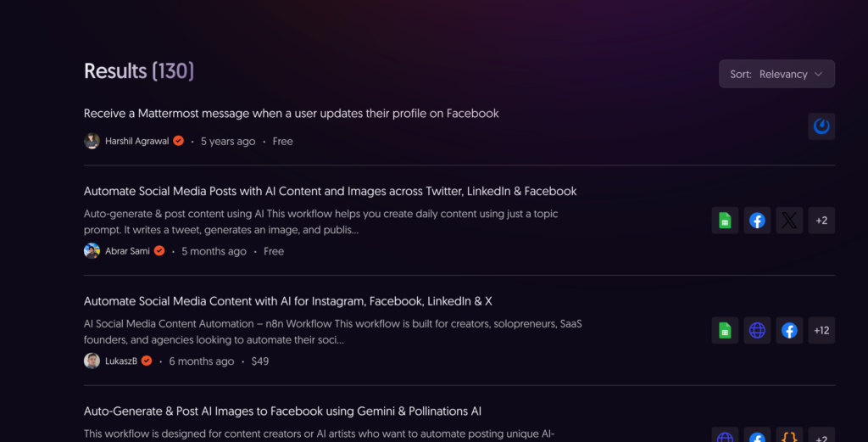Click Harshil Agrawal's avatar
868x442 pixels.
coord(92,141)
